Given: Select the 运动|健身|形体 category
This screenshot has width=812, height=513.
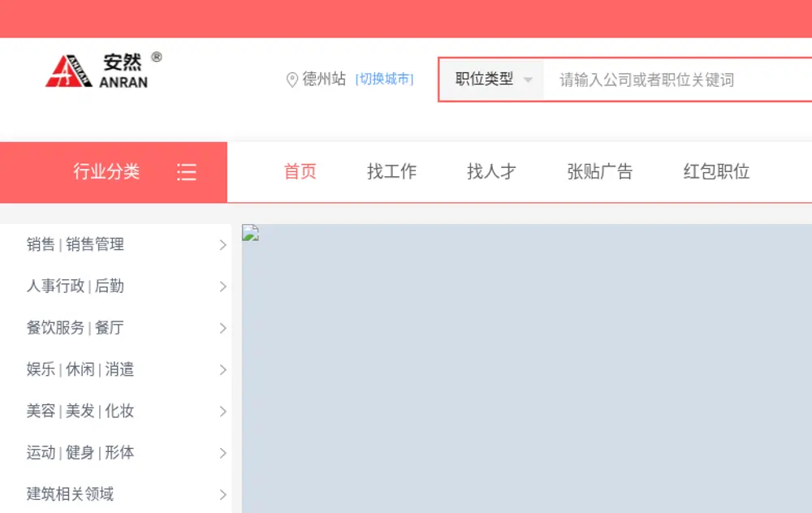Looking at the screenshot, I should point(80,452).
